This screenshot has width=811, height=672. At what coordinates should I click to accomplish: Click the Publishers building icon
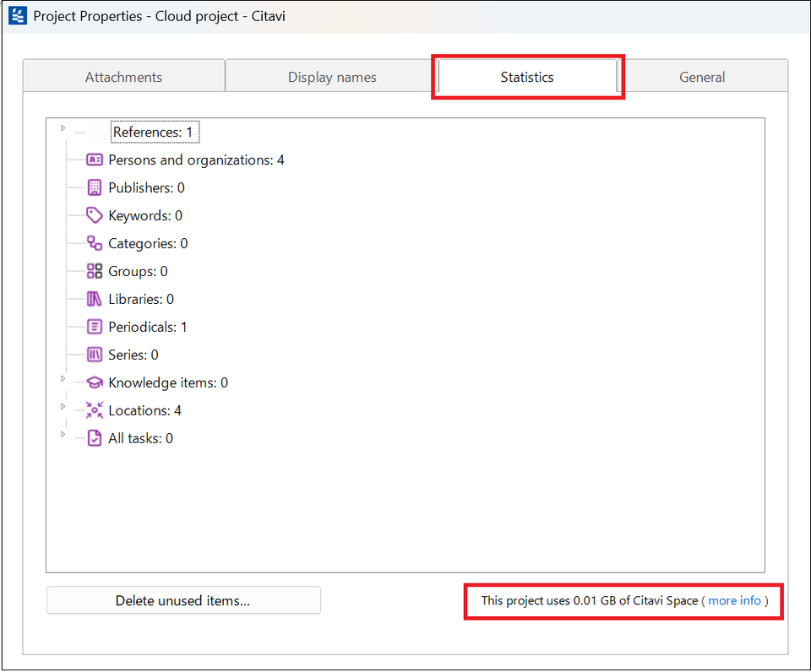click(x=94, y=187)
